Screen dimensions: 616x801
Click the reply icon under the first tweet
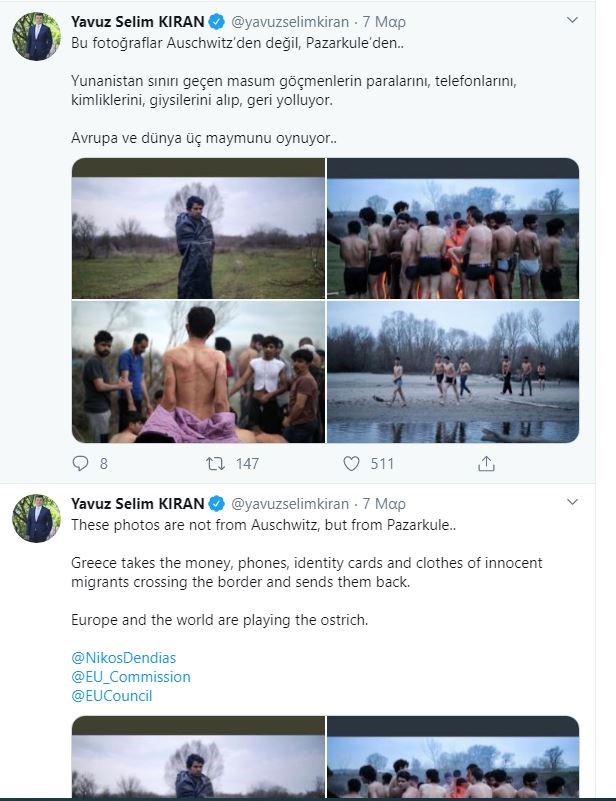(x=81, y=463)
